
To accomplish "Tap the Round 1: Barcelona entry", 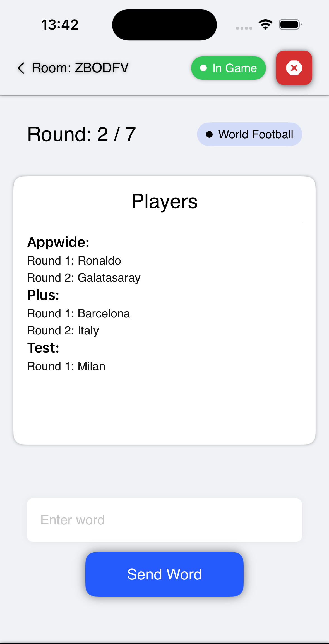I will pyautogui.click(x=78, y=313).
